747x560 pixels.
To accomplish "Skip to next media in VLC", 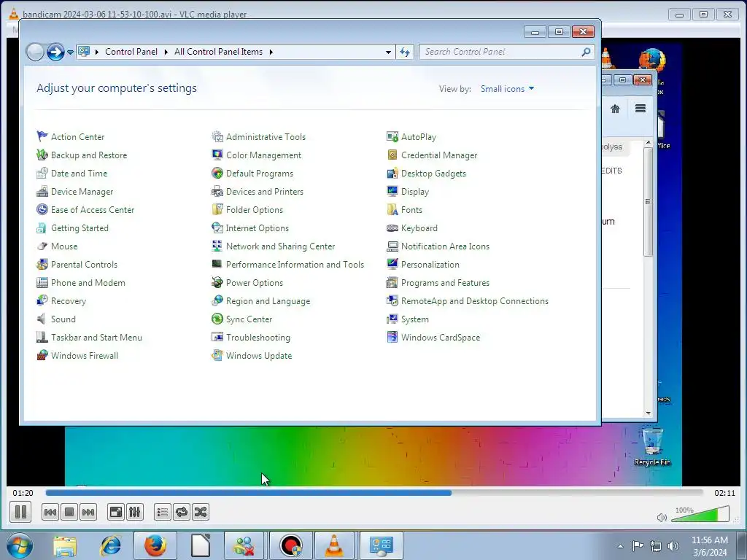I will (x=88, y=512).
